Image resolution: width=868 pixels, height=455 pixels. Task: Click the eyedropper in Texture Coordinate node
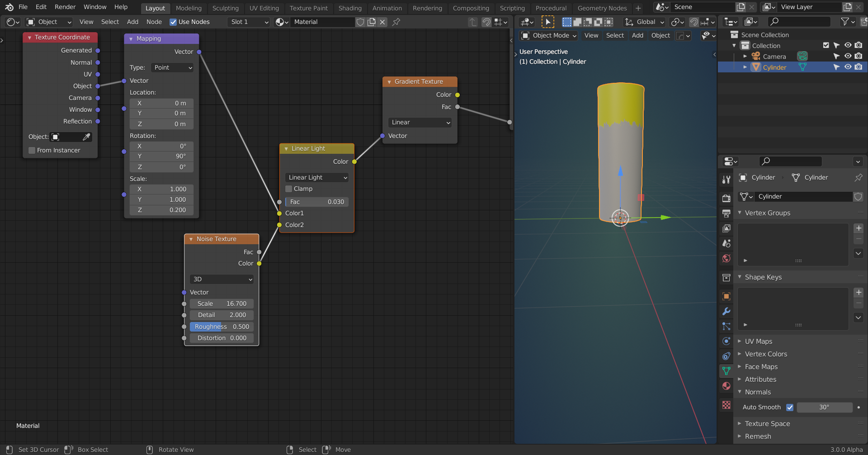click(86, 137)
